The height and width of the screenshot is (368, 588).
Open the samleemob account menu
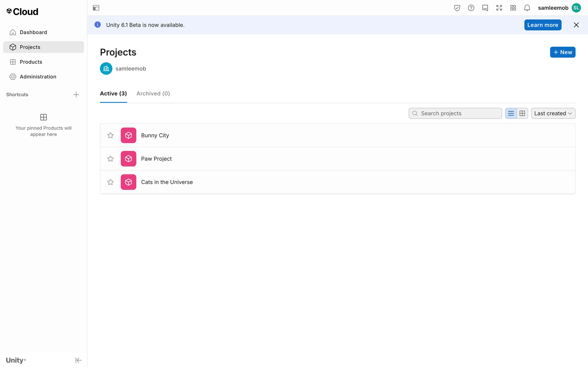[x=559, y=8]
